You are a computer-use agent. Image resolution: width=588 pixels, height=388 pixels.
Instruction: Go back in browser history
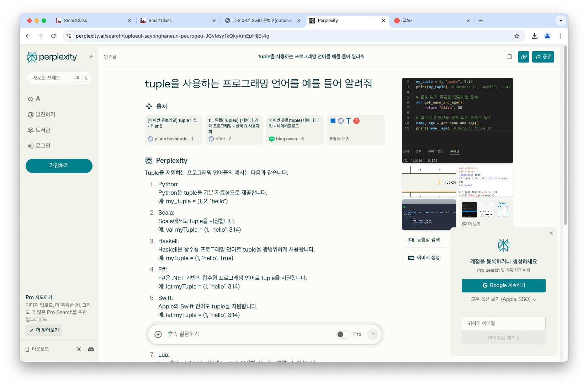[28, 36]
